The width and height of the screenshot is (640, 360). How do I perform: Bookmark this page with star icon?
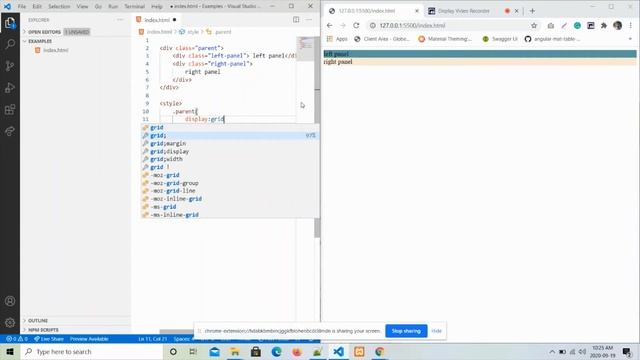point(534,25)
